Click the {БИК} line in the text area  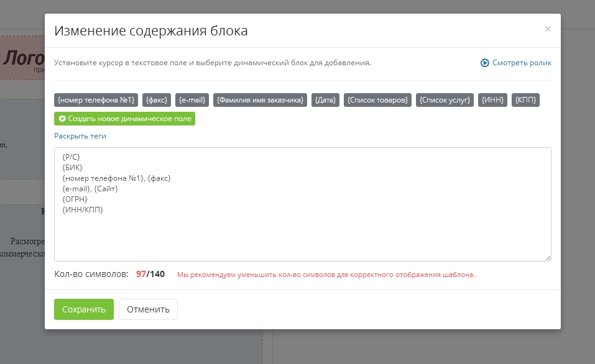(x=72, y=168)
